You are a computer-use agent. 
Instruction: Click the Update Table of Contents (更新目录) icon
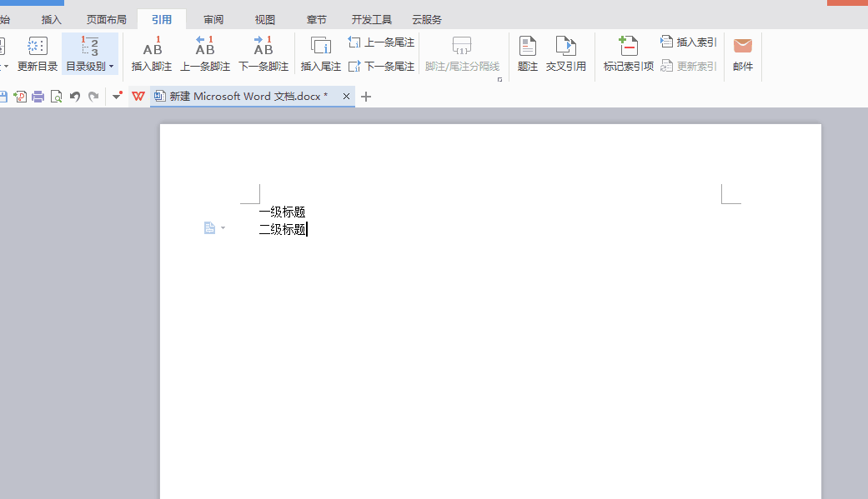(x=37, y=53)
